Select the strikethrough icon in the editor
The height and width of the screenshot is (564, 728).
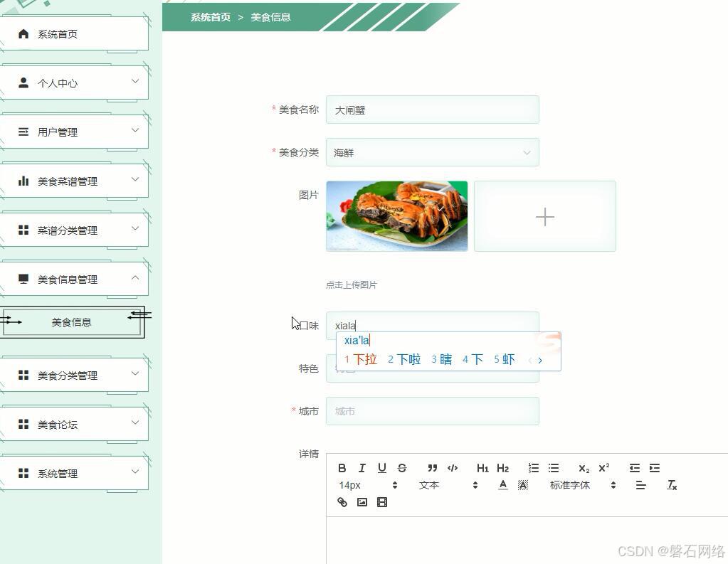pos(402,468)
